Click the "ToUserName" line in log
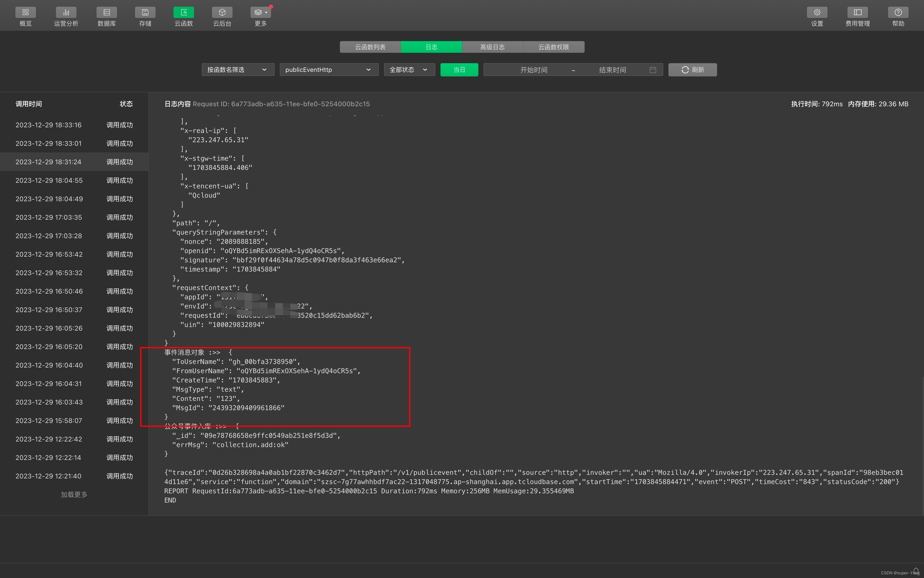Viewport: 924px width, 578px height. point(236,362)
